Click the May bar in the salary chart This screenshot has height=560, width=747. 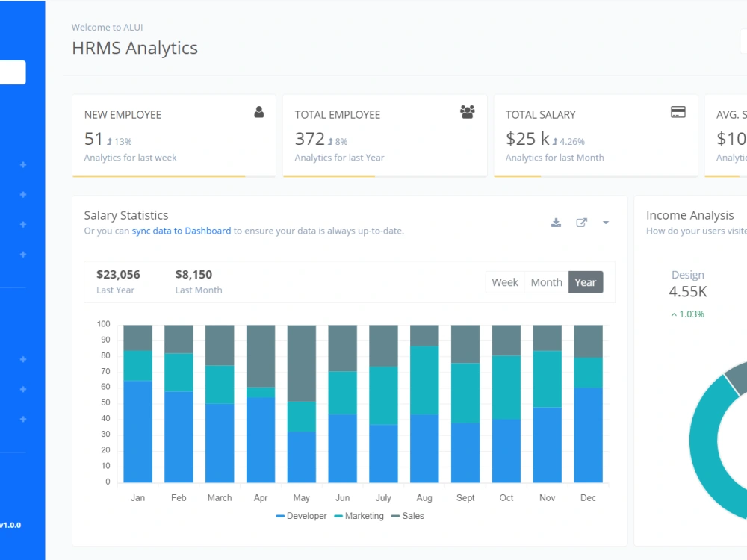[302, 404]
